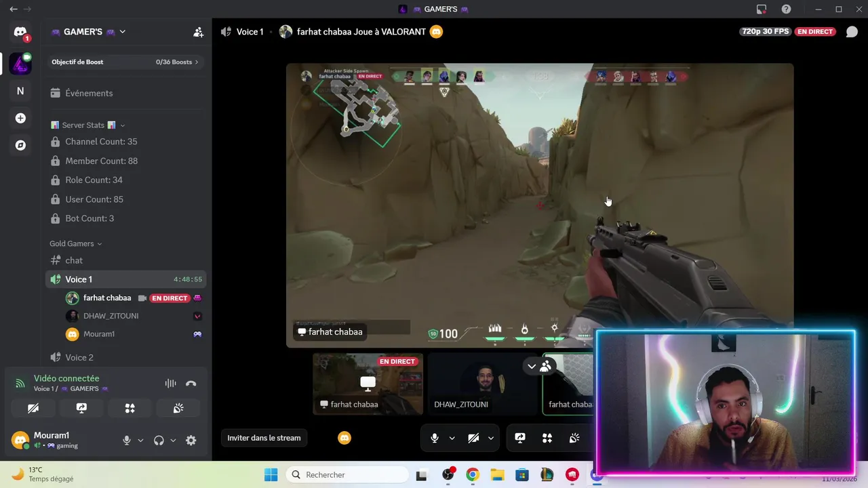Click EN DIRECT badge in stream header
Image resolution: width=868 pixels, height=488 pixels.
pos(815,32)
